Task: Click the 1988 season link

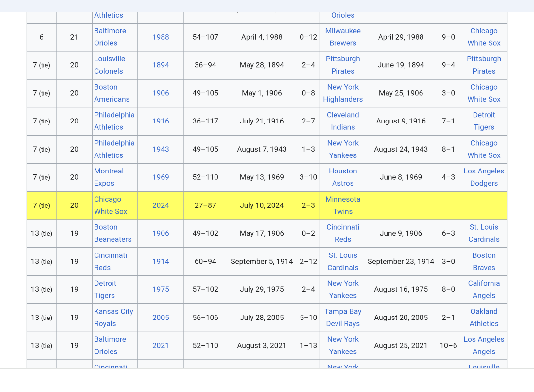Action: (x=161, y=37)
